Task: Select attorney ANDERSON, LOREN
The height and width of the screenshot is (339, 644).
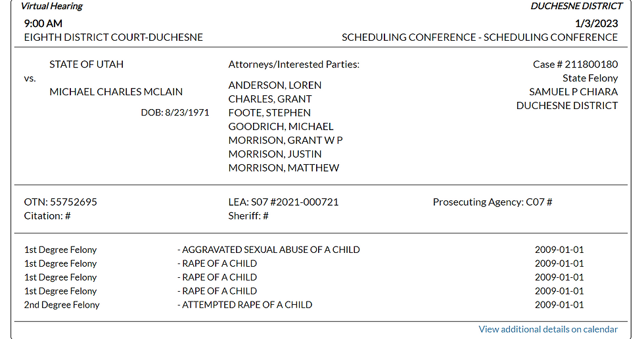Action: pyautogui.click(x=275, y=85)
